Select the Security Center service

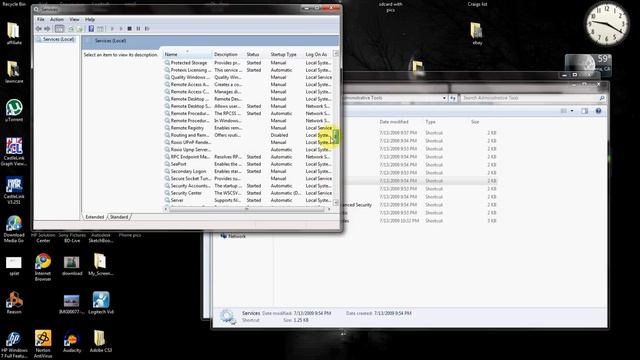(x=248, y=193)
